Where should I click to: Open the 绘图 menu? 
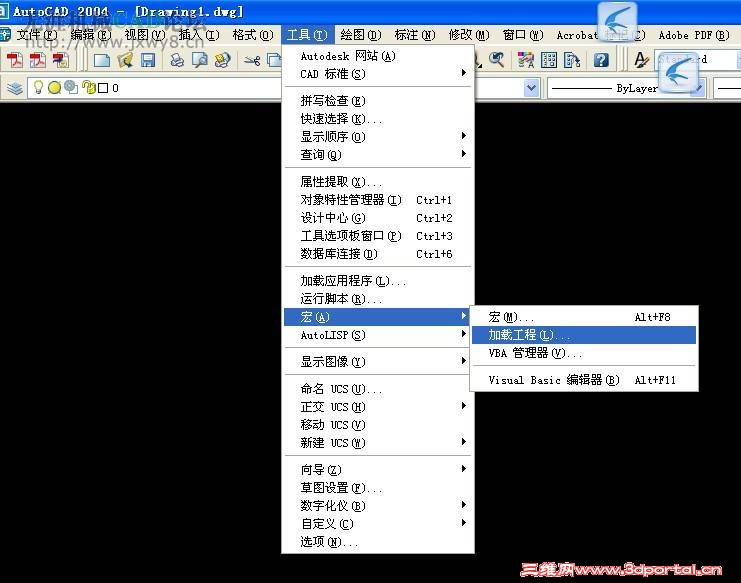361,35
